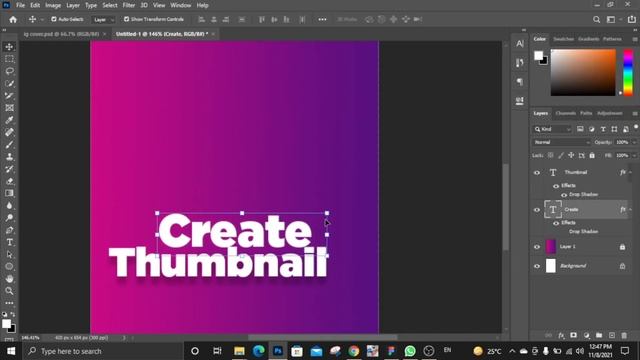The width and height of the screenshot is (640, 360).
Task: Toggle Drop Shadow visibility on Thumbnail layer
Action: point(564,195)
